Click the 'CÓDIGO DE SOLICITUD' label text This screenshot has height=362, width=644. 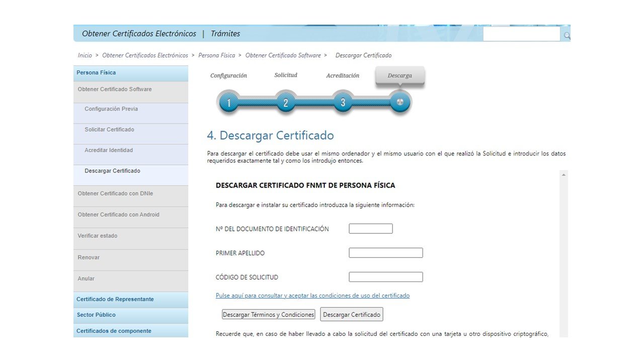pos(247,278)
